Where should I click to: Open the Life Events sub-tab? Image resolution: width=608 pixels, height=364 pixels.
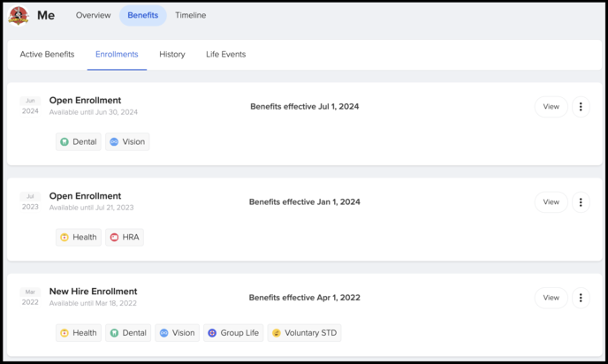click(225, 54)
